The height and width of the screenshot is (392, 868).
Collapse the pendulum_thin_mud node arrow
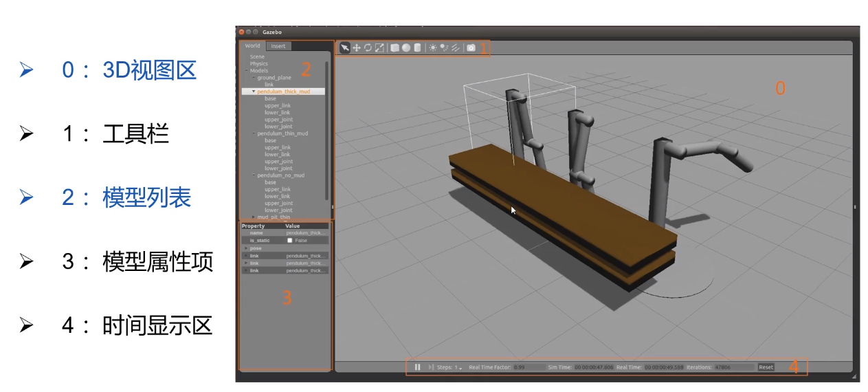click(x=253, y=133)
